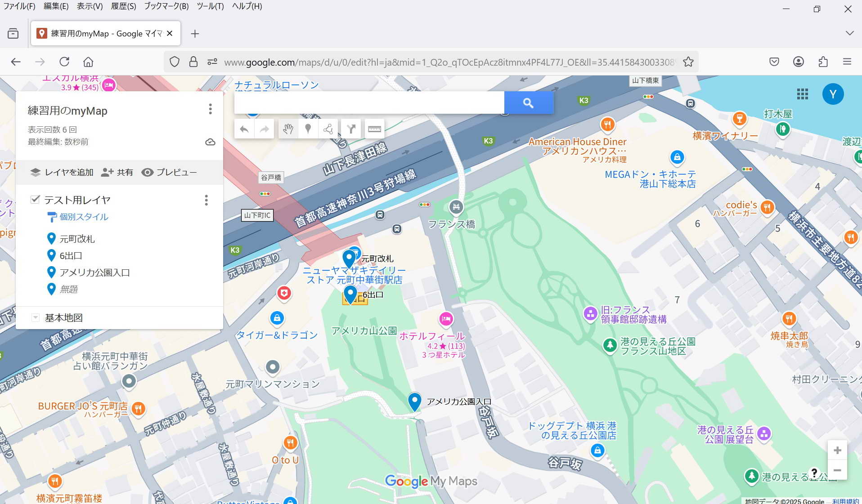
Task: Click the redo arrow in map toolbar
Action: pos(264,129)
